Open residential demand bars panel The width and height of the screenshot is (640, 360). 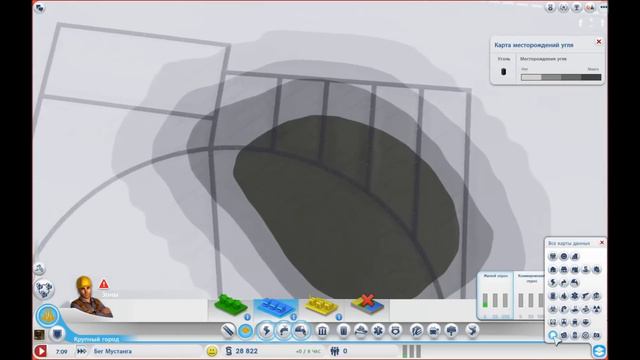(x=495, y=296)
